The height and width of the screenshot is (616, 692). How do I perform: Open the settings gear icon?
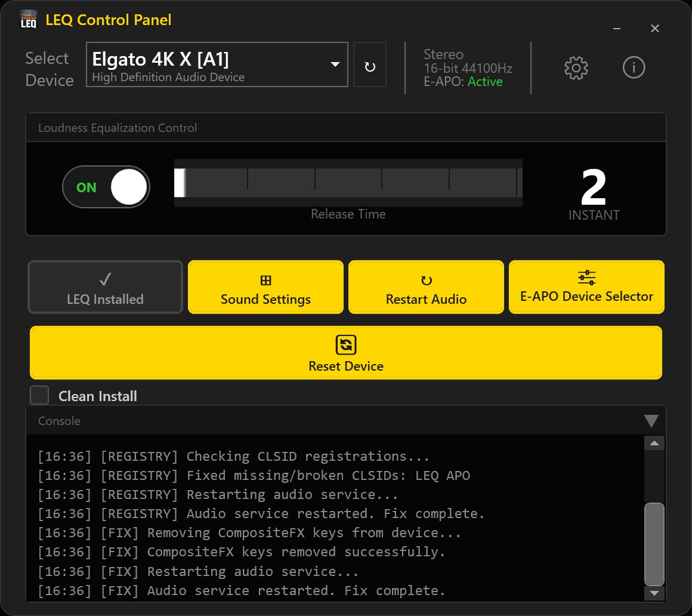(x=576, y=68)
